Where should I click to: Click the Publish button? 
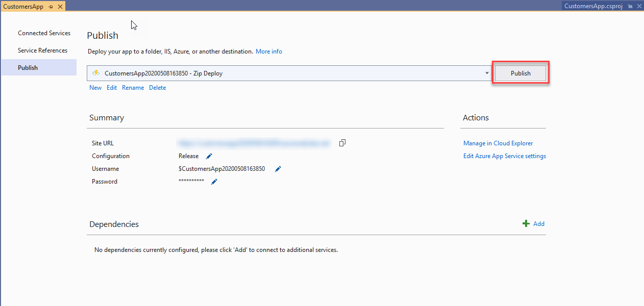(521, 73)
